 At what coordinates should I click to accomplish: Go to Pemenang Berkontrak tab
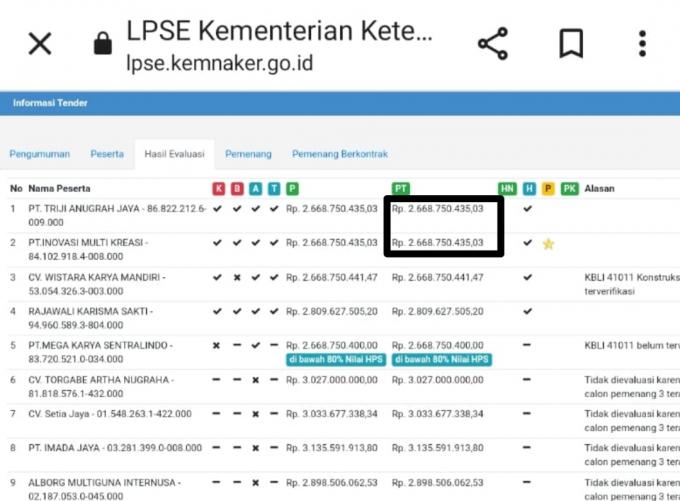coord(339,155)
